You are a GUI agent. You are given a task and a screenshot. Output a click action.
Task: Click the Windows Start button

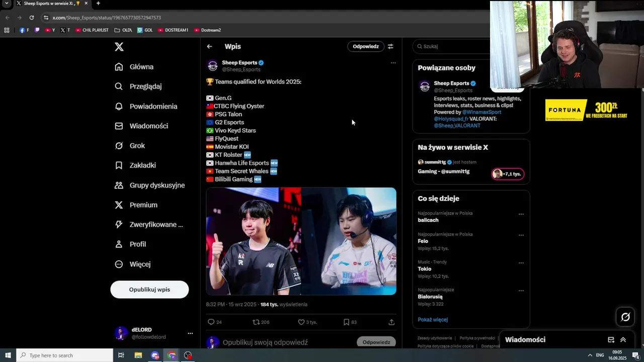click(x=8, y=355)
